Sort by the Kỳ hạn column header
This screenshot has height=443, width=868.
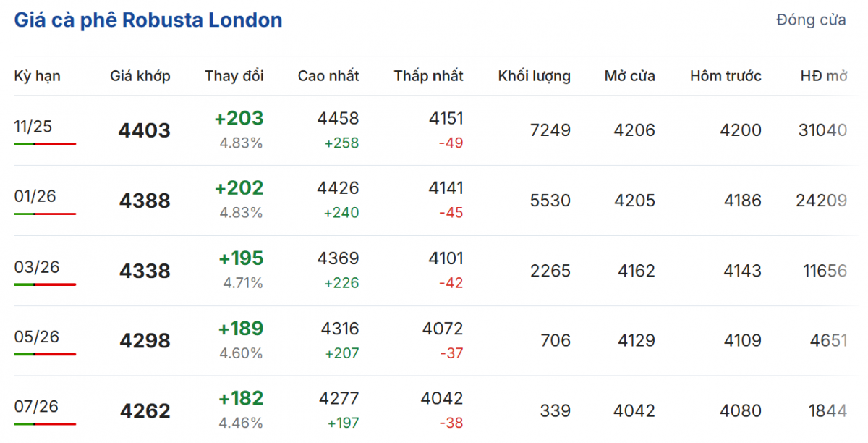click(38, 76)
